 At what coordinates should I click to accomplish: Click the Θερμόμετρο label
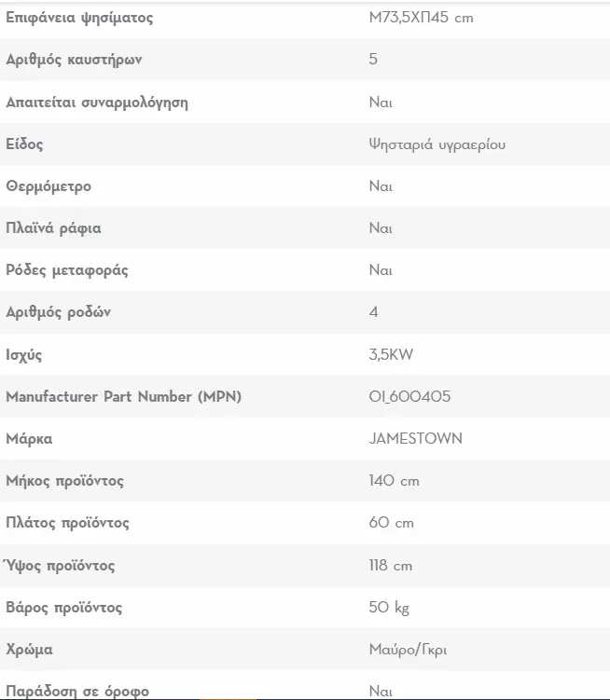49,186
